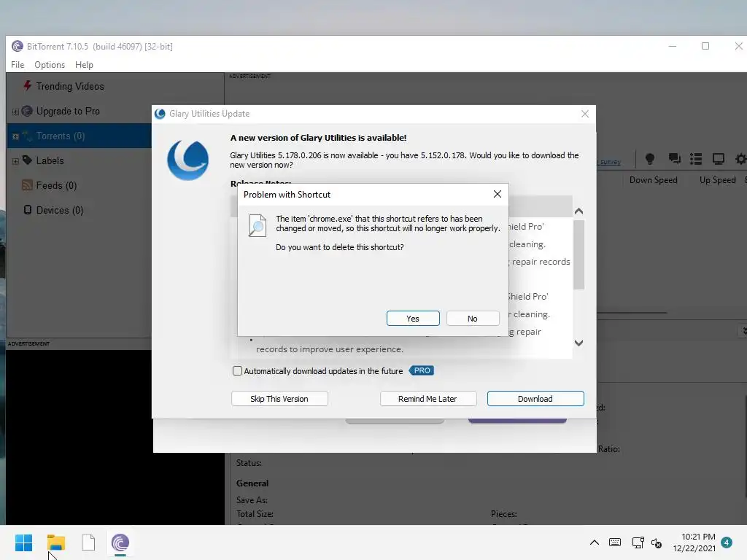Click the PRO badge in update dialog
The image size is (747, 560).
pyautogui.click(x=422, y=370)
